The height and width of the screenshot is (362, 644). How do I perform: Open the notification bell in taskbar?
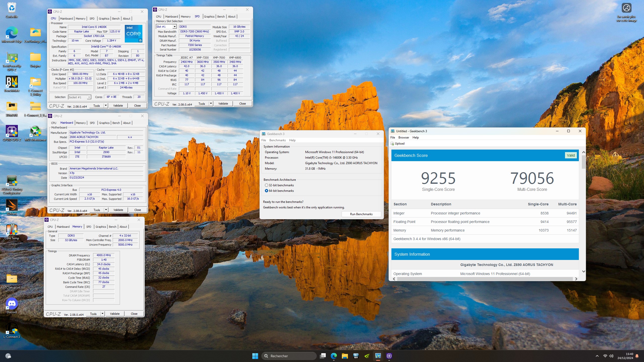click(637, 356)
